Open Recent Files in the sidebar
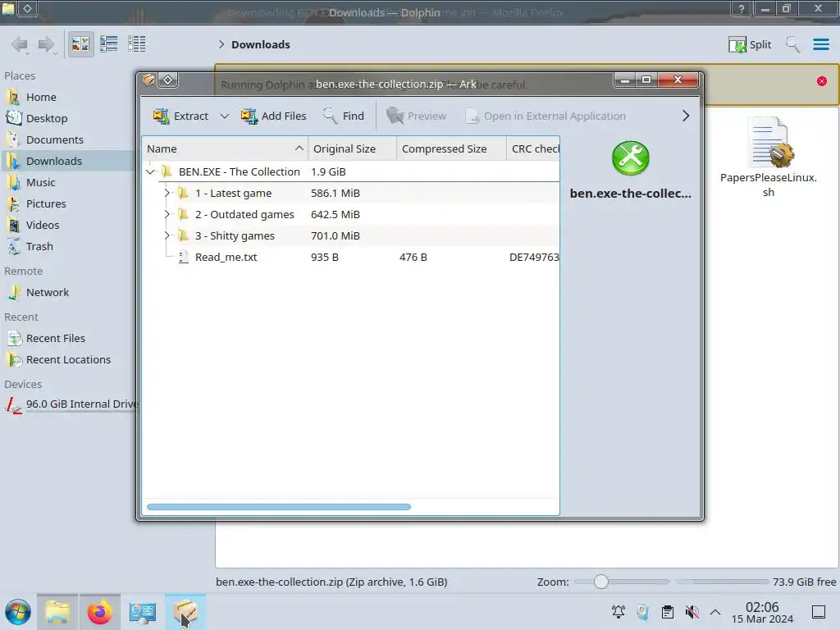Viewport: 840px width, 630px height. click(x=69, y=339)
